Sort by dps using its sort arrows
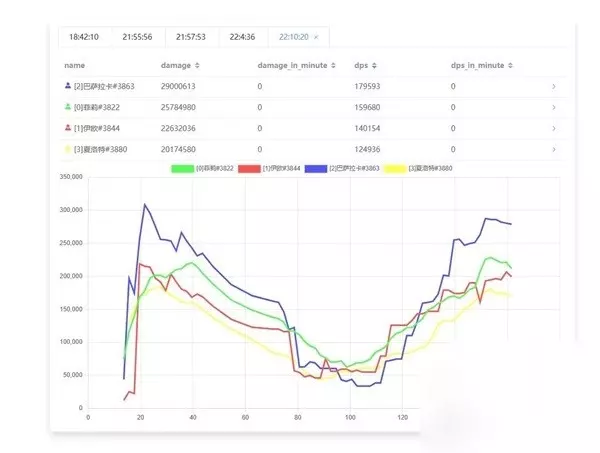Image resolution: width=600 pixels, height=453 pixels. [374, 65]
